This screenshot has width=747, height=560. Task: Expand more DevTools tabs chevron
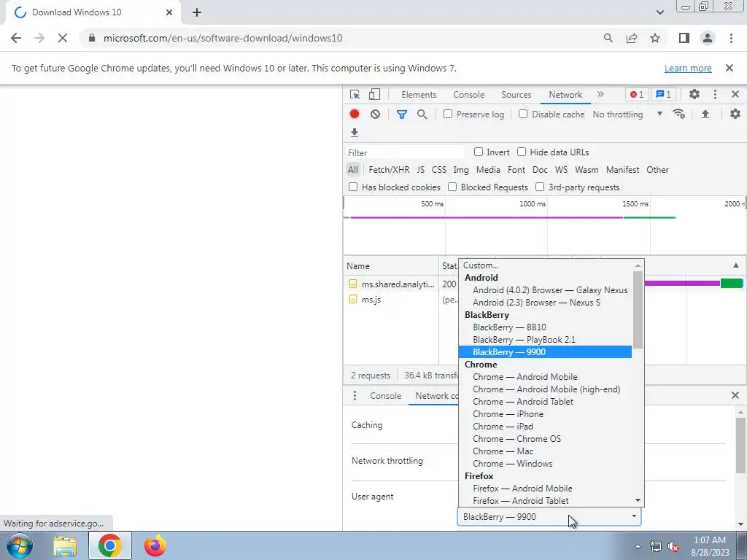(601, 94)
